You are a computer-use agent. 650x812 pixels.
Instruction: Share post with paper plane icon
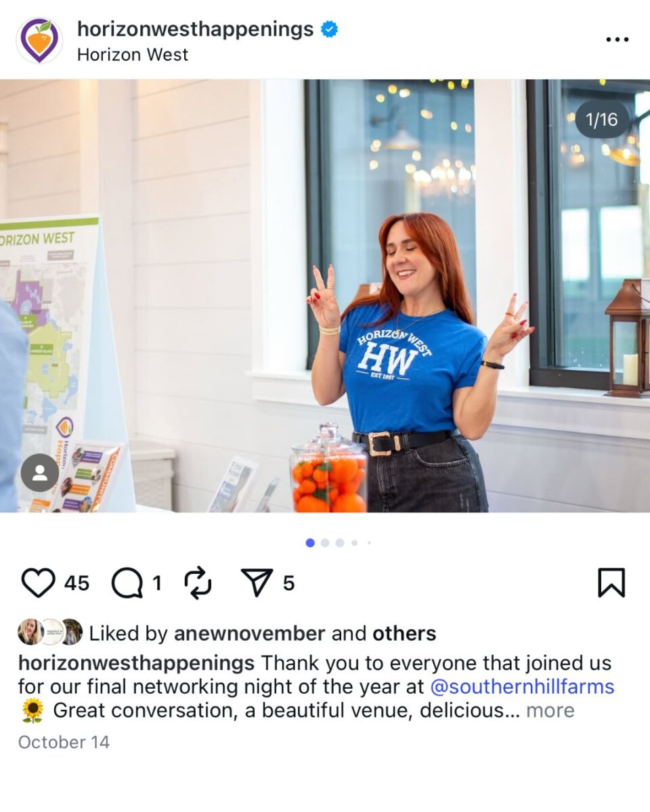coord(257,583)
